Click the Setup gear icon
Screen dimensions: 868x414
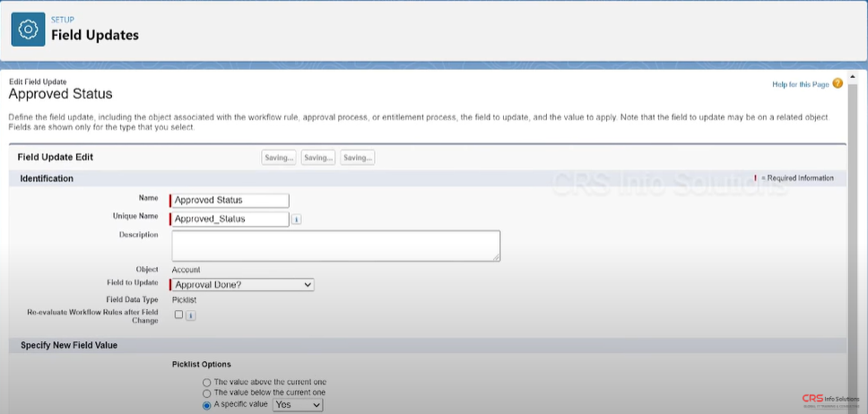click(28, 30)
